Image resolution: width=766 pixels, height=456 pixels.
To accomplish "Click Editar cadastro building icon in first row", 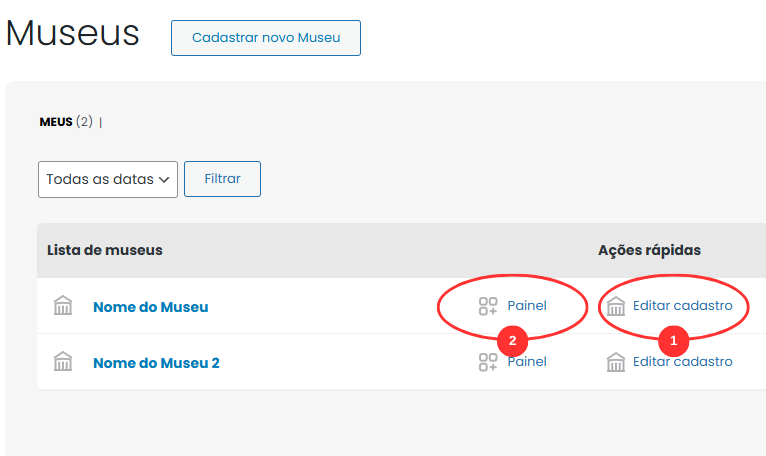I will pos(616,306).
